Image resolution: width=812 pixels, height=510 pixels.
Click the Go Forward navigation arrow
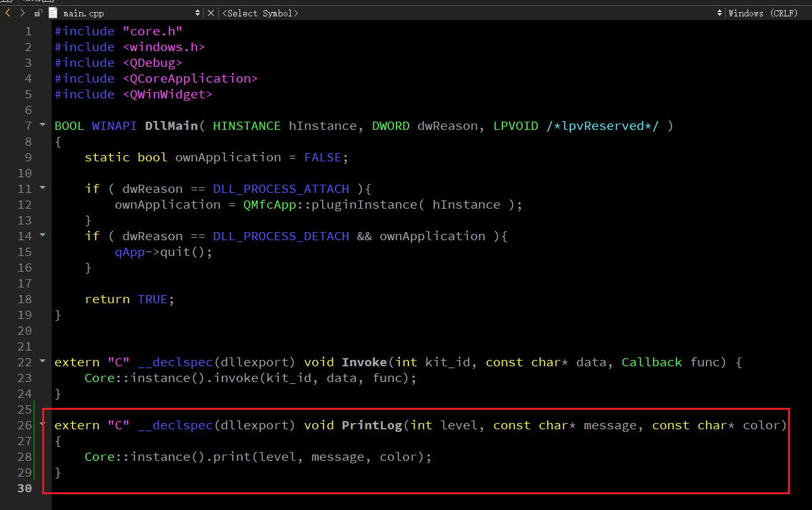click(23, 13)
